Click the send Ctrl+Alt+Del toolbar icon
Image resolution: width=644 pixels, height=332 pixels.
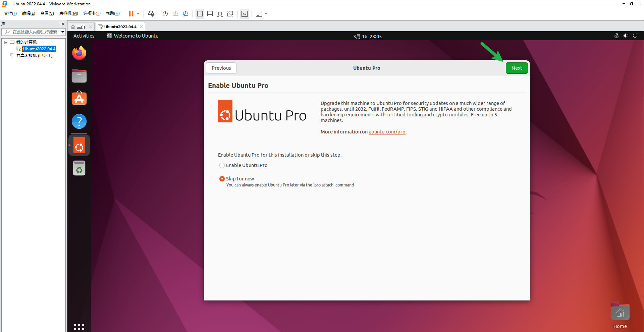pyautogui.click(x=151, y=14)
